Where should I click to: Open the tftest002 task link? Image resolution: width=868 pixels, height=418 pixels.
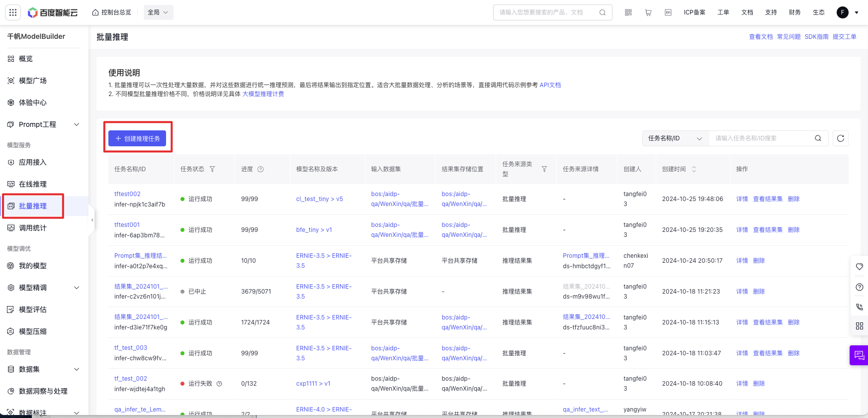pyautogui.click(x=127, y=194)
